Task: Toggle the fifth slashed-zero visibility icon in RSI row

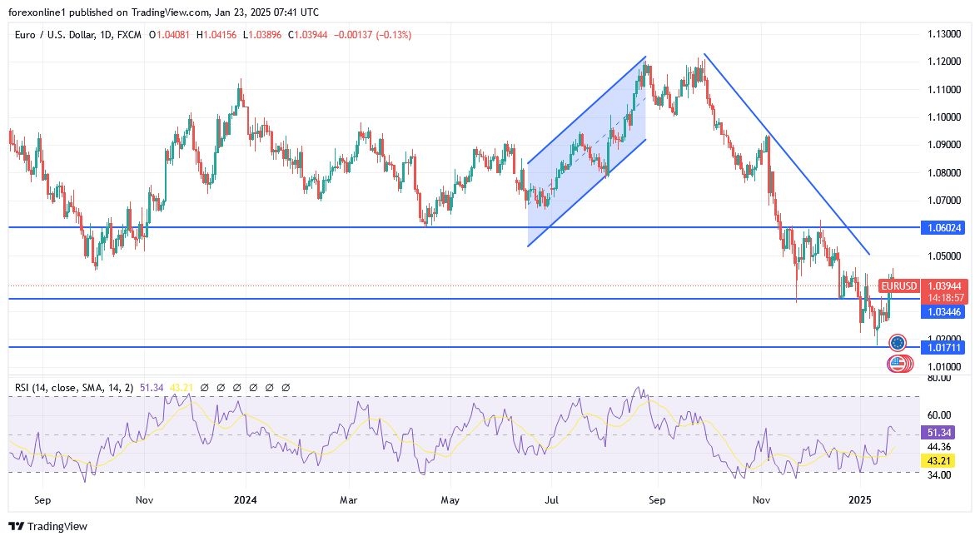Action: (269, 387)
